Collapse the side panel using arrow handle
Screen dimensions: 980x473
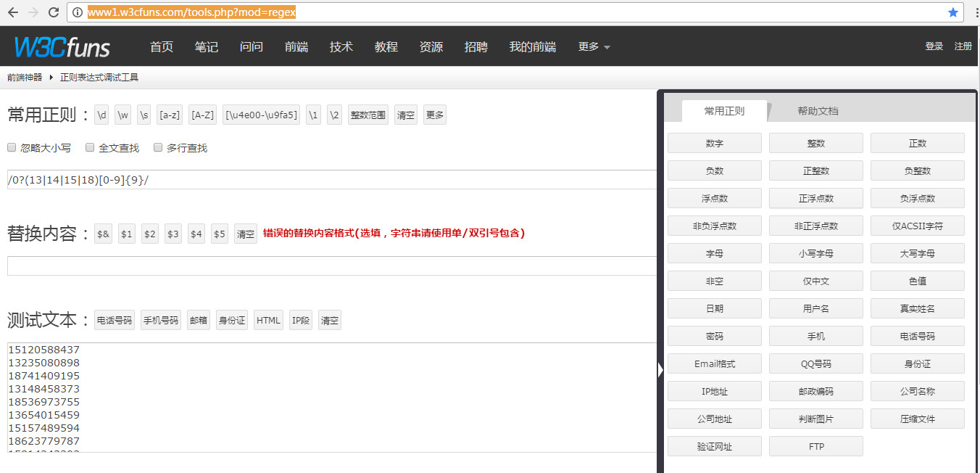tap(660, 370)
